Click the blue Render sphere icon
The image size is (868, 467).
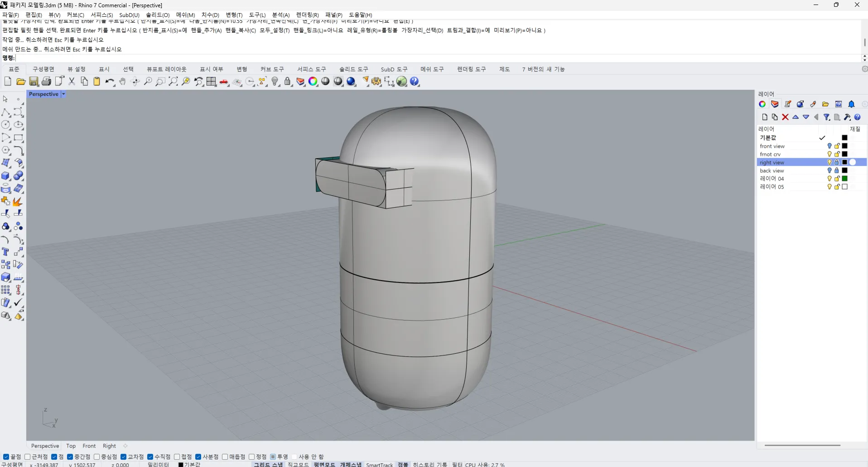(x=351, y=81)
